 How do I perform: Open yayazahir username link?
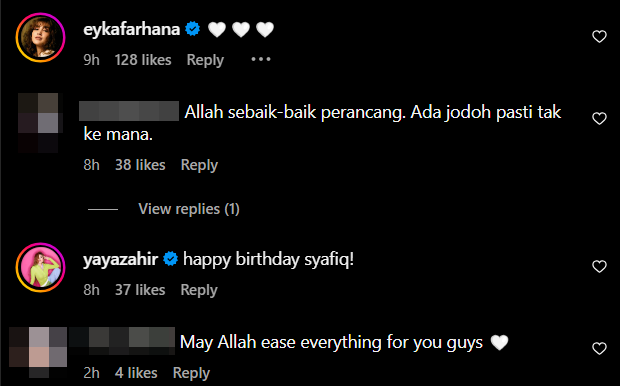121,260
